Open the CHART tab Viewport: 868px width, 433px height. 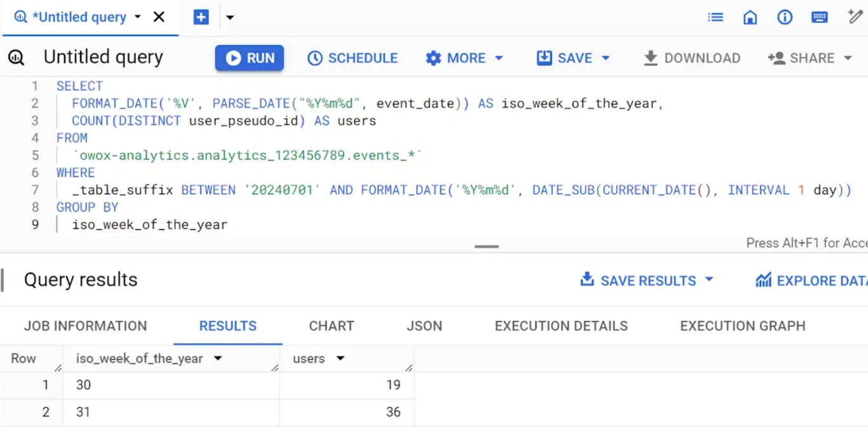[x=331, y=326]
